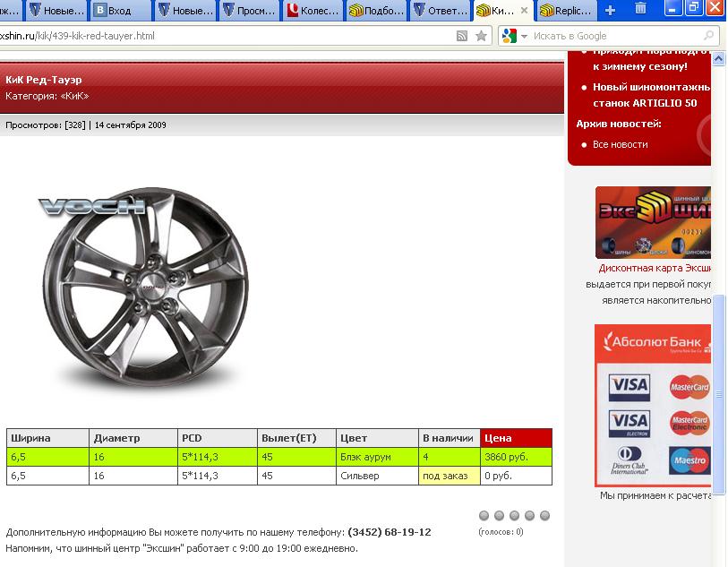Close the active КиК tab
Viewport: 728px width, 567px height.
524,11
